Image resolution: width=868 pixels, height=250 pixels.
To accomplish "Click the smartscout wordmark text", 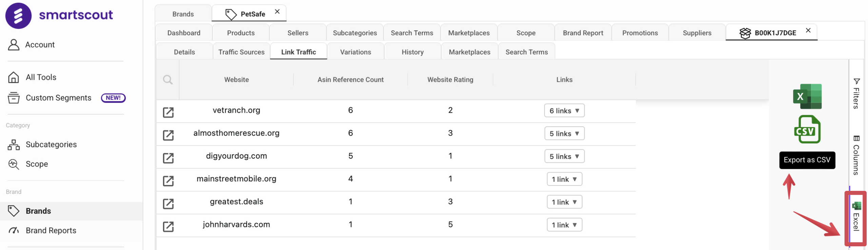I will click(76, 15).
